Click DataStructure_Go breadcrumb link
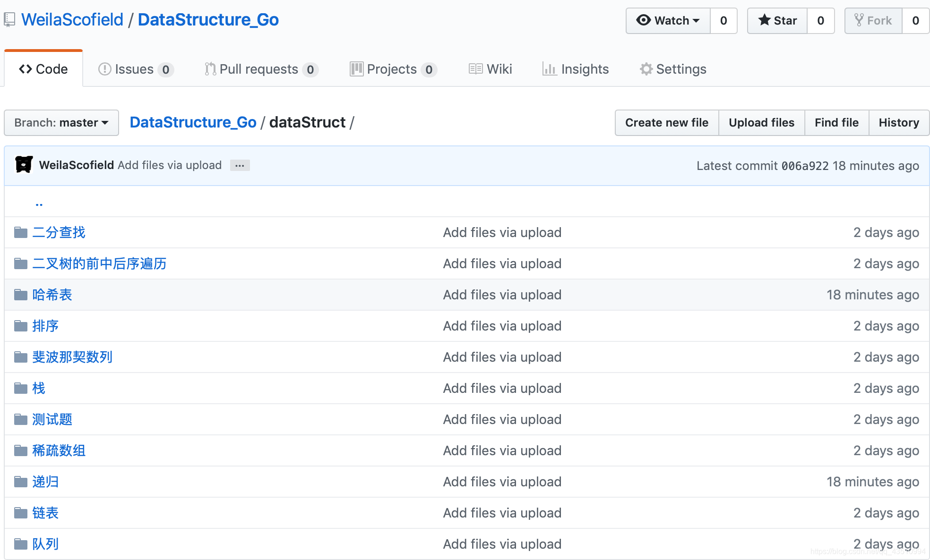The image size is (930, 560). (193, 122)
